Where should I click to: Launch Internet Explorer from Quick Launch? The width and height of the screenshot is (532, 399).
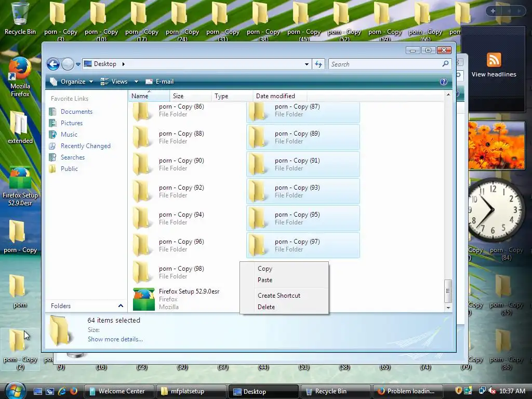pos(62,391)
